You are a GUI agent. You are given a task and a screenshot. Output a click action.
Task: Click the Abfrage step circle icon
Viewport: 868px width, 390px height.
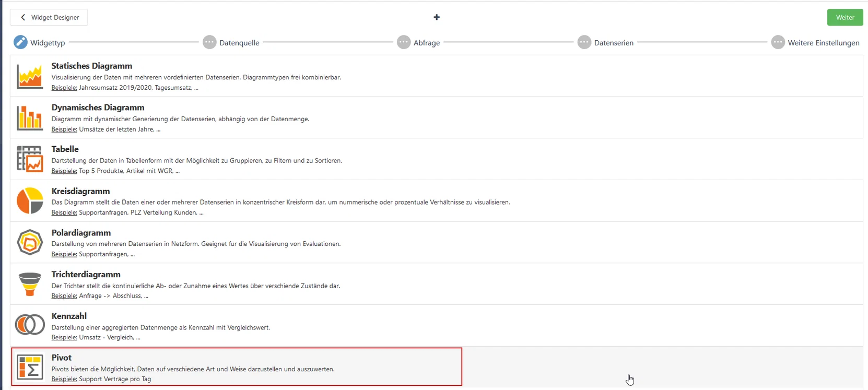[404, 42]
